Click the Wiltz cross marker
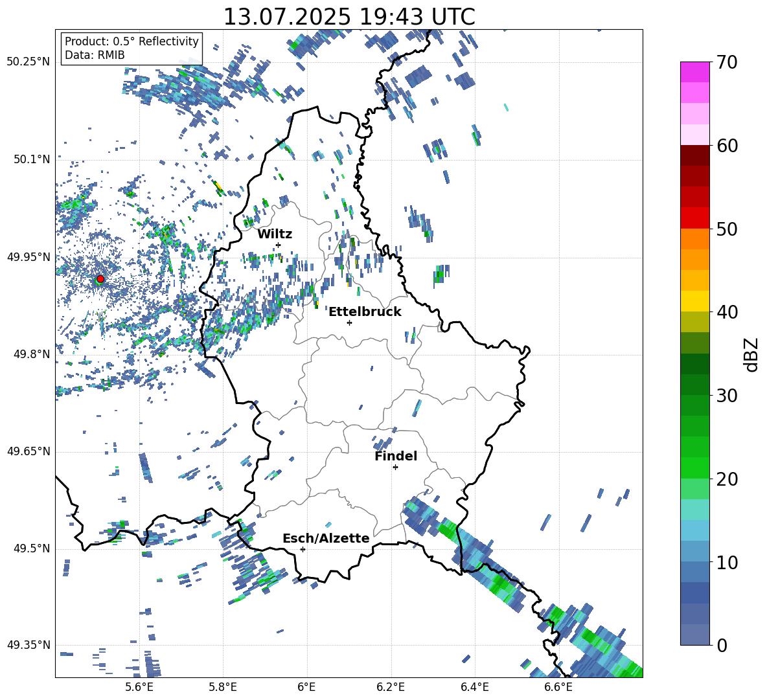 coord(279,245)
